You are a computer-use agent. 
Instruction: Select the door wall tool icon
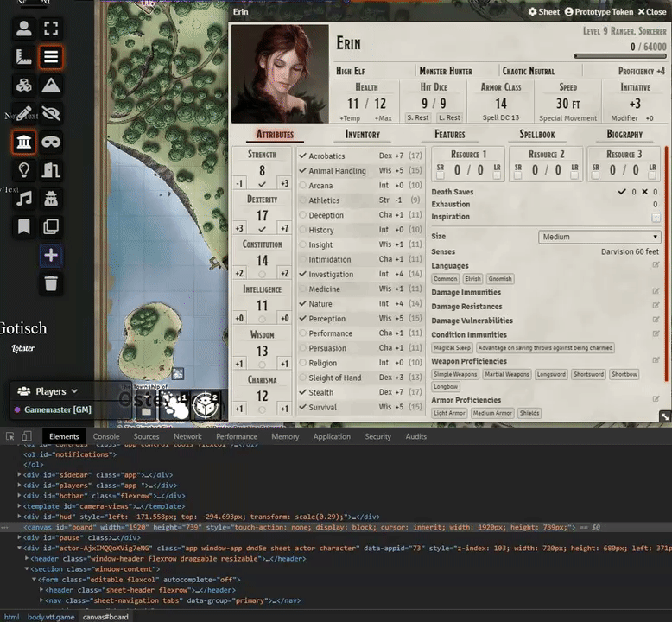pyautogui.click(x=51, y=170)
